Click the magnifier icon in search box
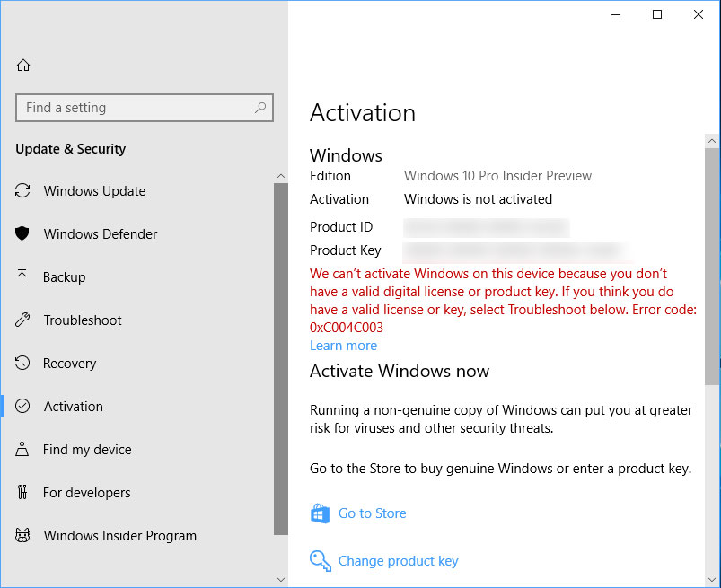Viewport: 721px width, 588px height. tap(260, 108)
